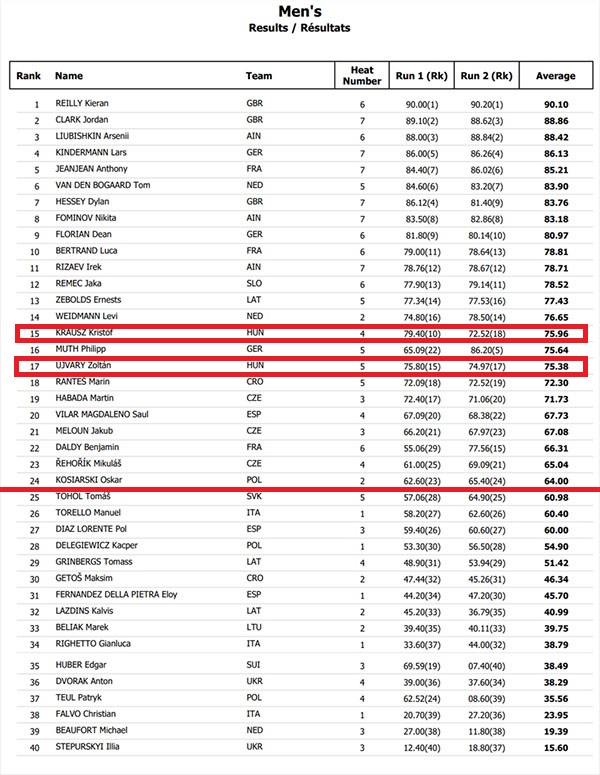This screenshot has height=775, width=600.
Task: Click the Results / Résultats subtitle
Action: click(x=300, y=28)
